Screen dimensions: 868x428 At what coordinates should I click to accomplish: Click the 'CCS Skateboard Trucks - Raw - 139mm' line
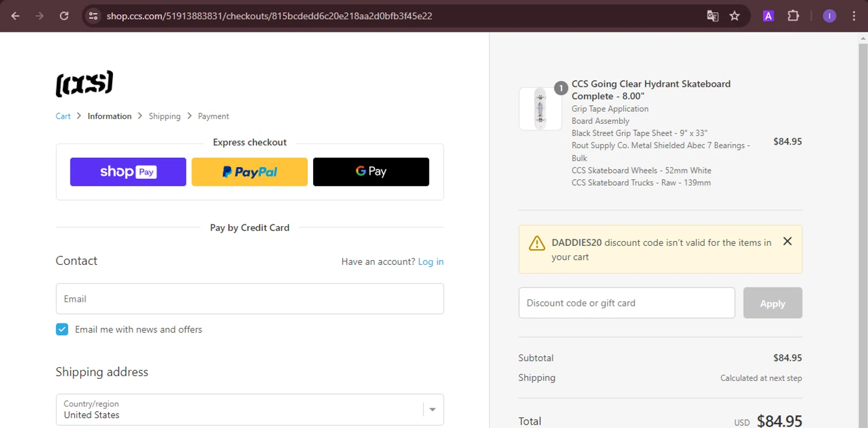(641, 183)
